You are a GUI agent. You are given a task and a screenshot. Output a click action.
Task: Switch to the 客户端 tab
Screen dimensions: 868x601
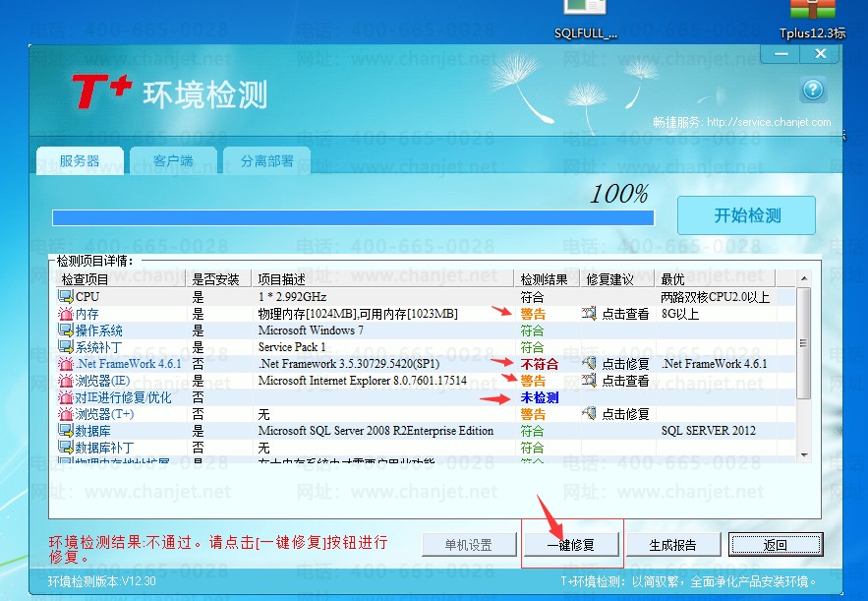[173, 161]
